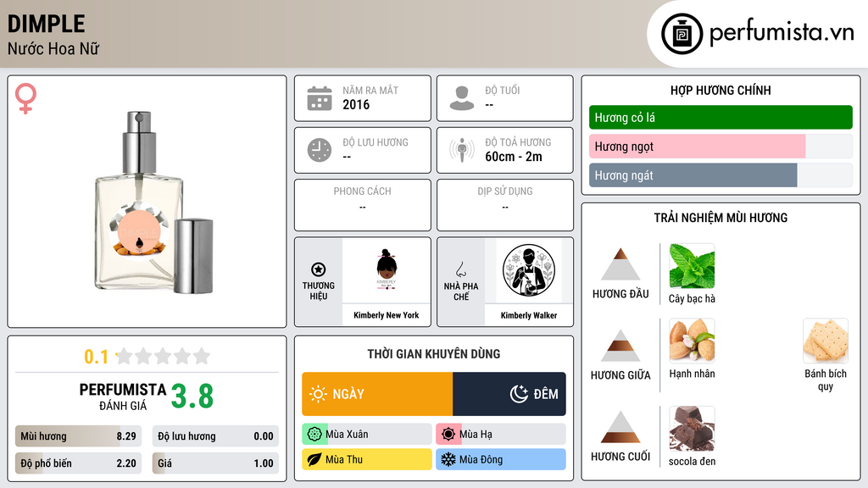Click the snowflake icon next to Mùa Đông

point(448,459)
